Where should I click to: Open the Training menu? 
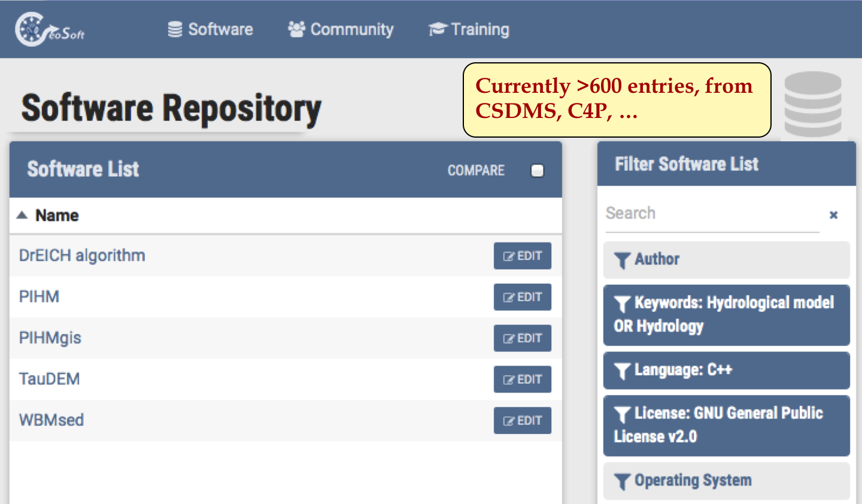pyautogui.click(x=469, y=29)
